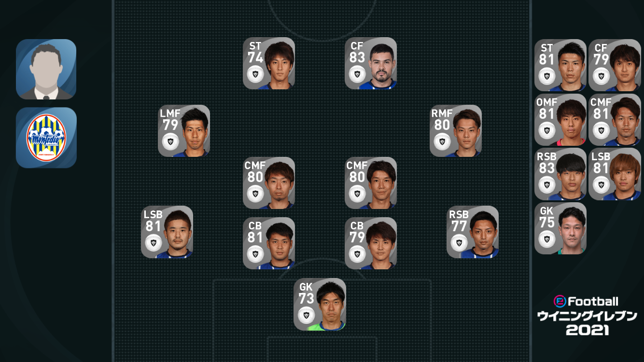Choose the substitute CF rated 79
644x362 pixels.
[x=615, y=65]
